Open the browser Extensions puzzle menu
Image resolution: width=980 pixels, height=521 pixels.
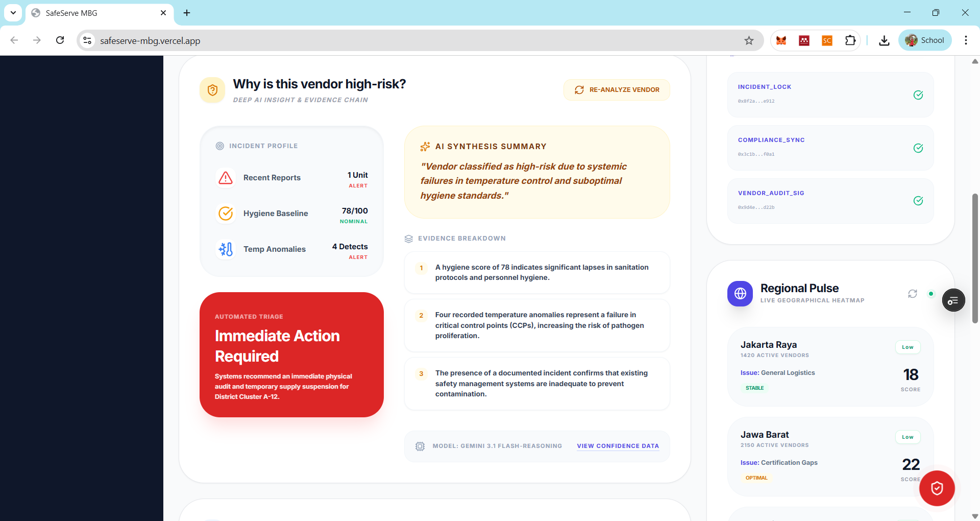tap(850, 40)
